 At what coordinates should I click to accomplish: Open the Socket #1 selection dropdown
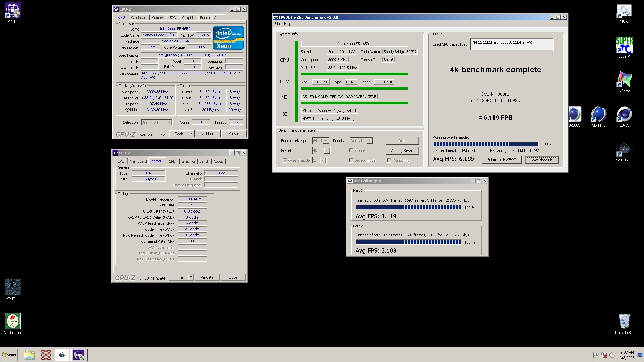[157, 123]
